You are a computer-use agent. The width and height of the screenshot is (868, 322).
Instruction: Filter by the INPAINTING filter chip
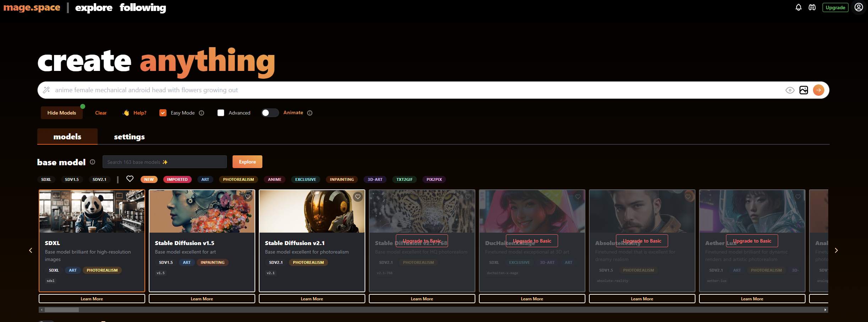coord(342,179)
